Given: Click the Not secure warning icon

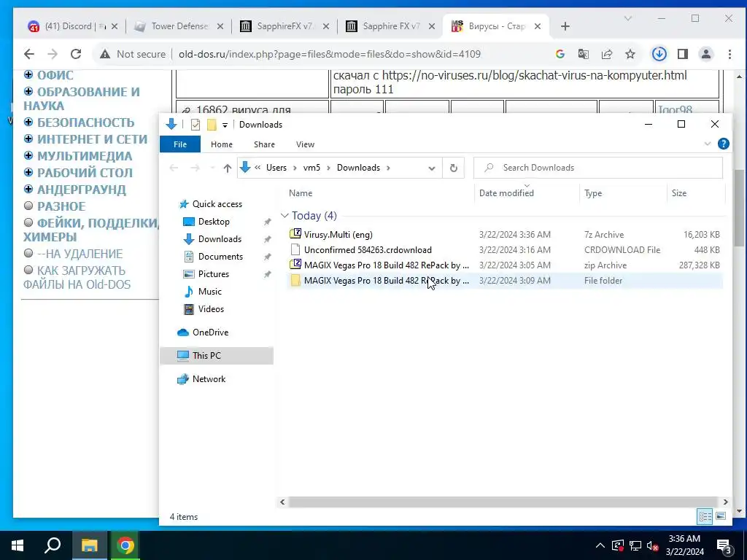Looking at the screenshot, I should pos(105,54).
